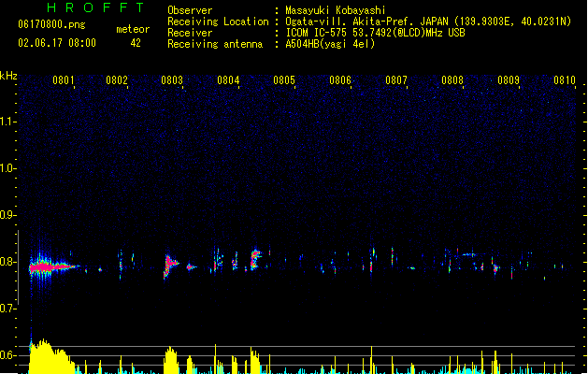588x374 pixels.
Task: Click the 0806 time marker
Action: [x=340, y=80]
